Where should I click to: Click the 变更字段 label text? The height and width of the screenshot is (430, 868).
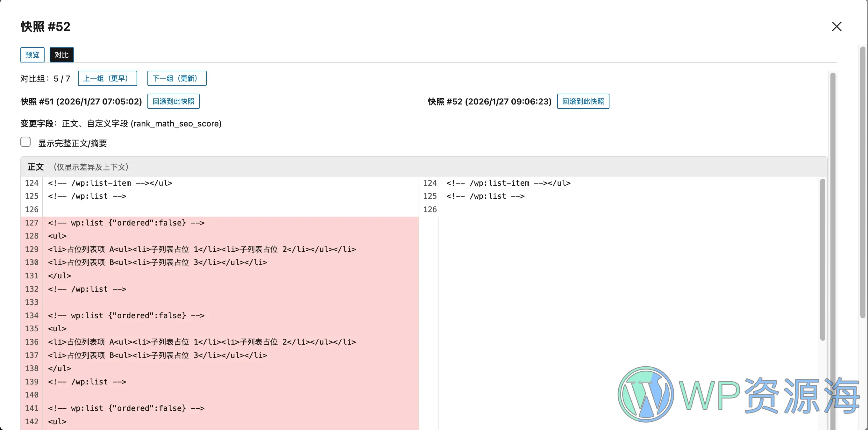(x=38, y=123)
